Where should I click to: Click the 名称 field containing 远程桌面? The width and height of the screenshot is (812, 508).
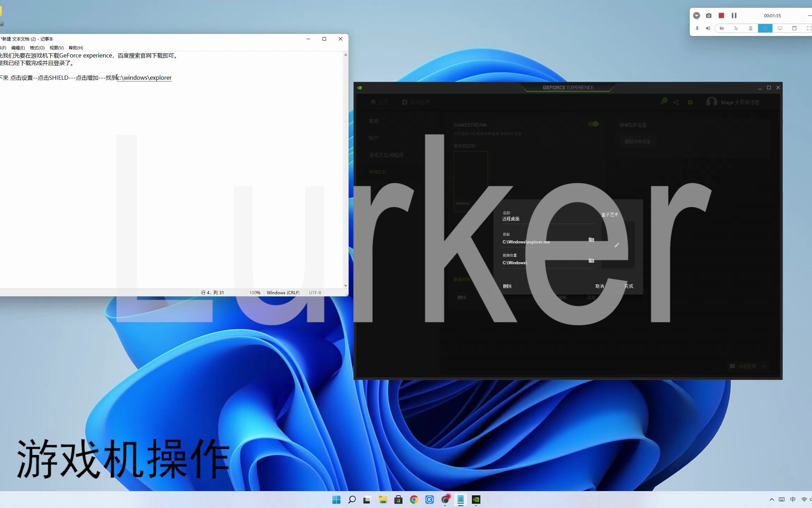tap(549, 219)
